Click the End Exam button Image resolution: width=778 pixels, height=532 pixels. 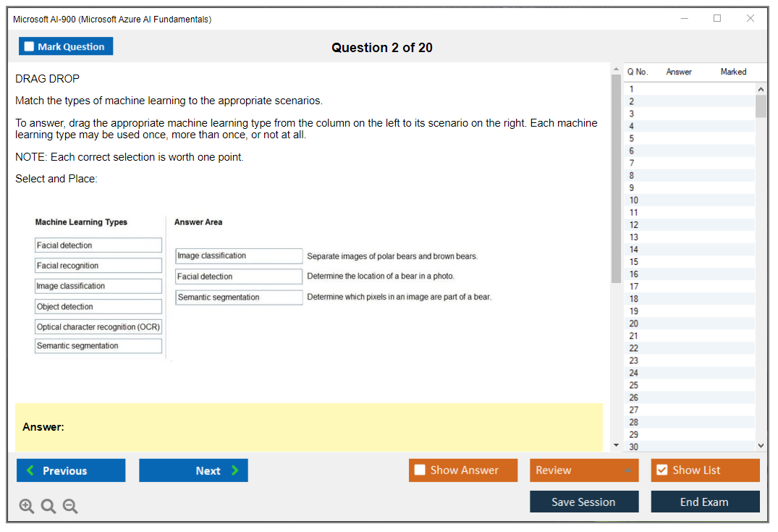tap(705, 501)
